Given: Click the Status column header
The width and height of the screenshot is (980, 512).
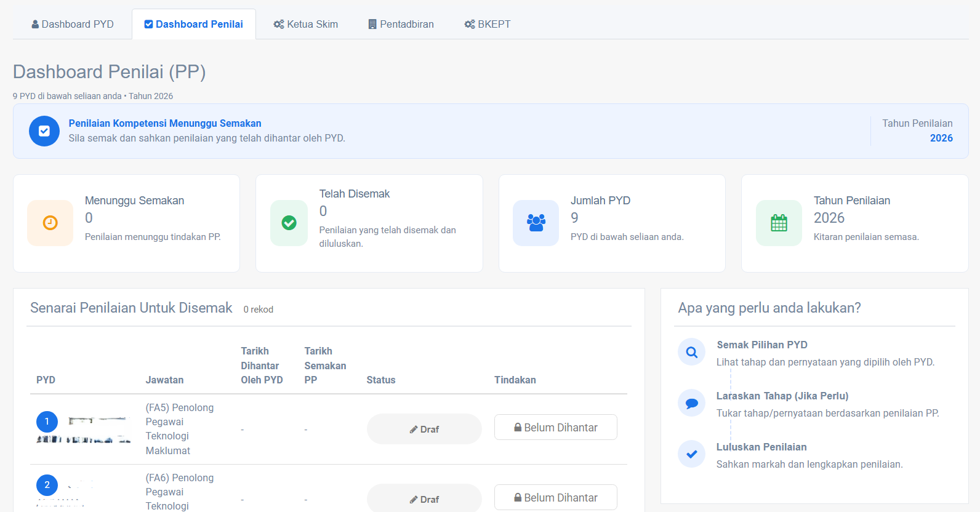Looking at the screenshot, I should 381,380.
